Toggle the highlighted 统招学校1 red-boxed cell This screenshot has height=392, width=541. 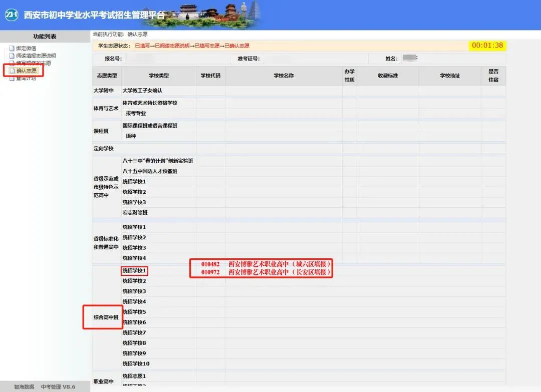coord(134,270)
